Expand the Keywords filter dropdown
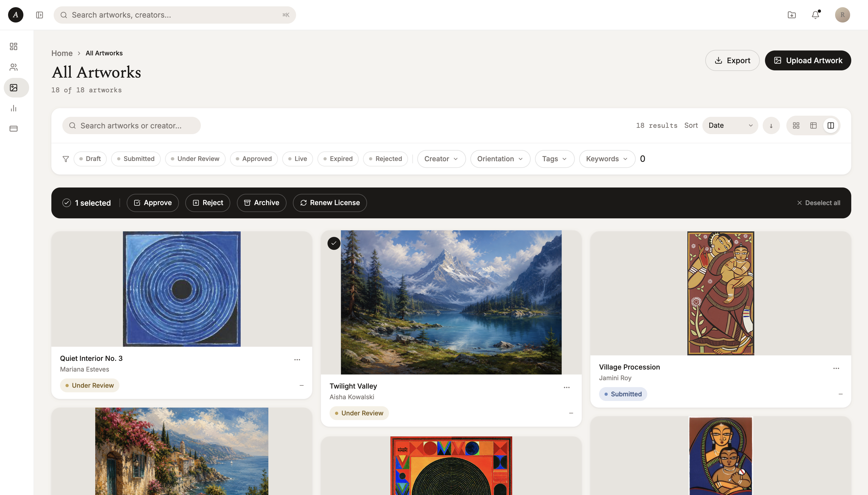 coord(607,159)
